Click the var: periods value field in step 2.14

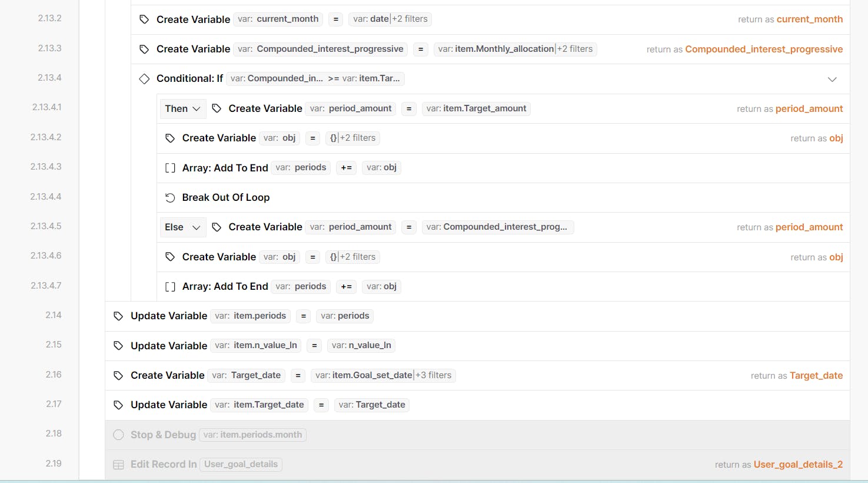point(345,316)
